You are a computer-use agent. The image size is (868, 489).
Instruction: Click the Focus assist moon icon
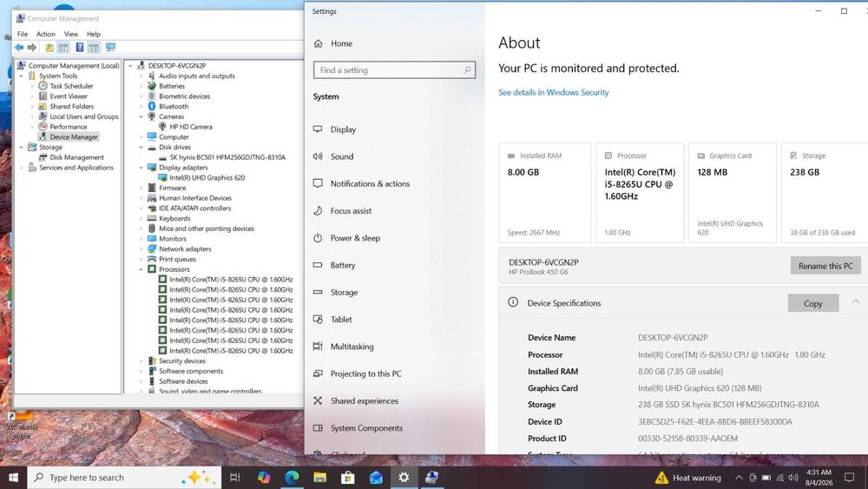coord(318,210)
